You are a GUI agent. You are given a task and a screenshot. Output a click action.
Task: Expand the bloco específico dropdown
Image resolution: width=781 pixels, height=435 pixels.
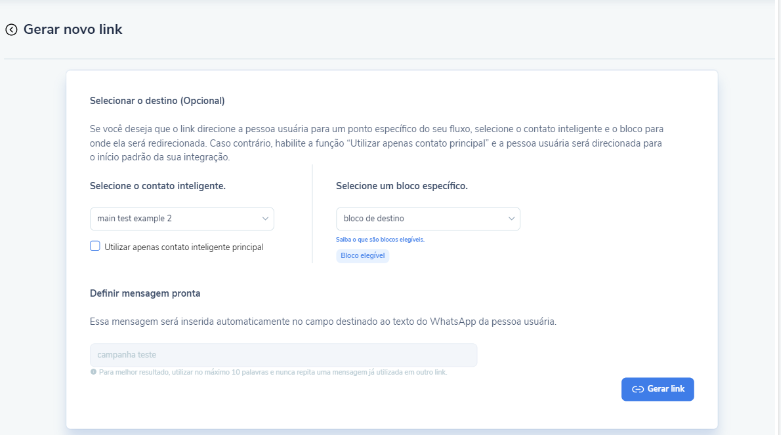pyautogui.click(x=428, y=218)
